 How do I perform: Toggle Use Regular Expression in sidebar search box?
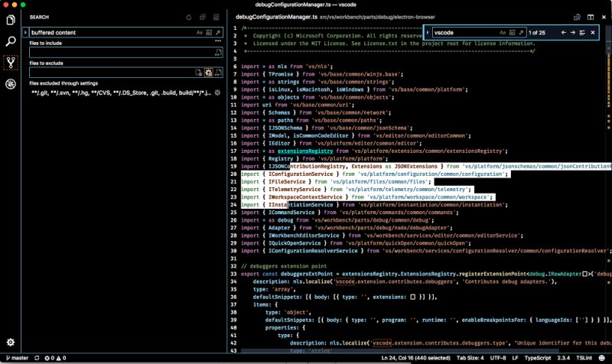pos(218,32)
